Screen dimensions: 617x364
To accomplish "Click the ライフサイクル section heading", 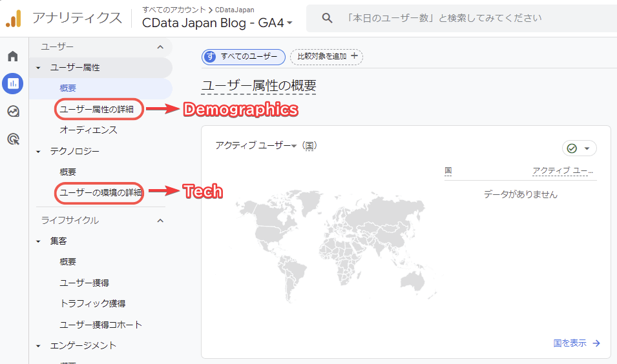I will (x=70, y=220).
